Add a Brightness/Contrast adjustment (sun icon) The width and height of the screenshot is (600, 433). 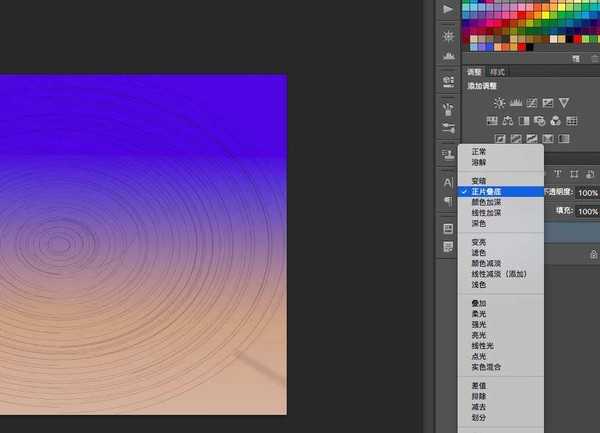(499, 103)
